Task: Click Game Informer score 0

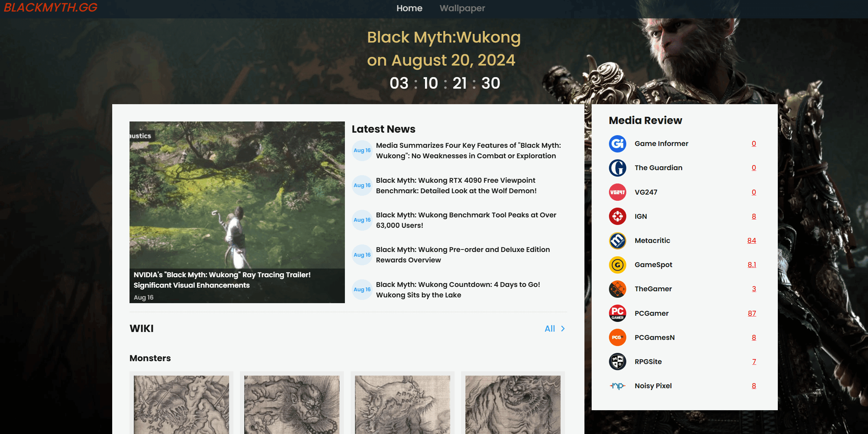Action: (754, 144)
